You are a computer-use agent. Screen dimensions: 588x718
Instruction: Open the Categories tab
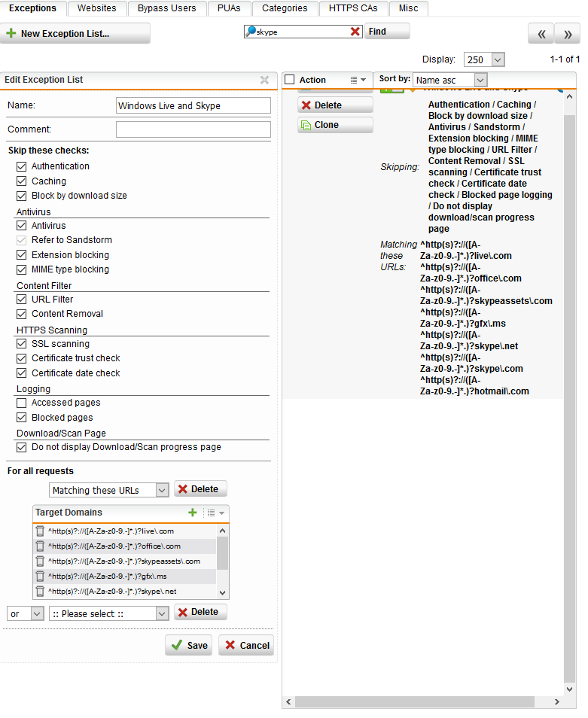[x=285, y=8]
